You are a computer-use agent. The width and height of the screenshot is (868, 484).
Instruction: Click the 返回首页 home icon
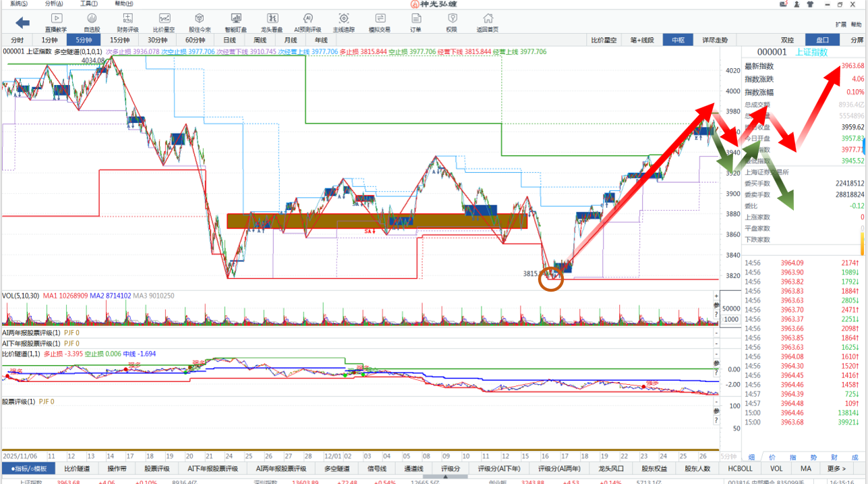coord(488,22)
